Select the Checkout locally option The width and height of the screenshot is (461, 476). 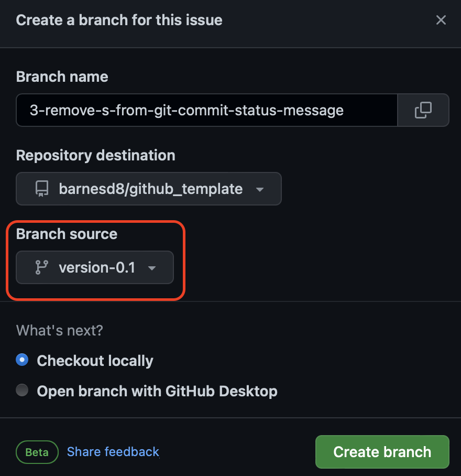point(22,360)
